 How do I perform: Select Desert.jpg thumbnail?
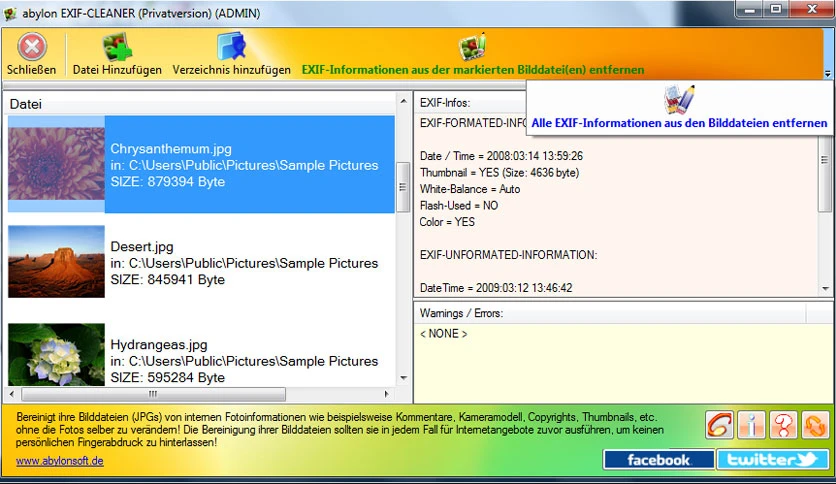[56, 261]
